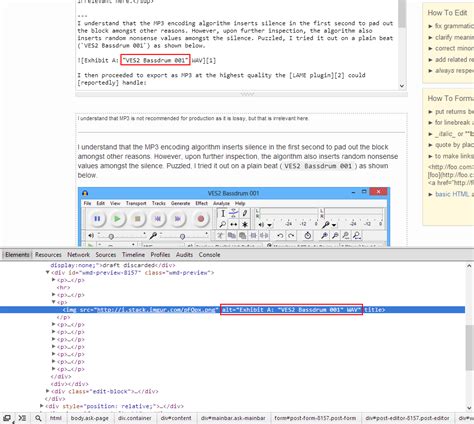
Task: Click the textarea resize grip below the editor
Action: click(x=247, y=94)
